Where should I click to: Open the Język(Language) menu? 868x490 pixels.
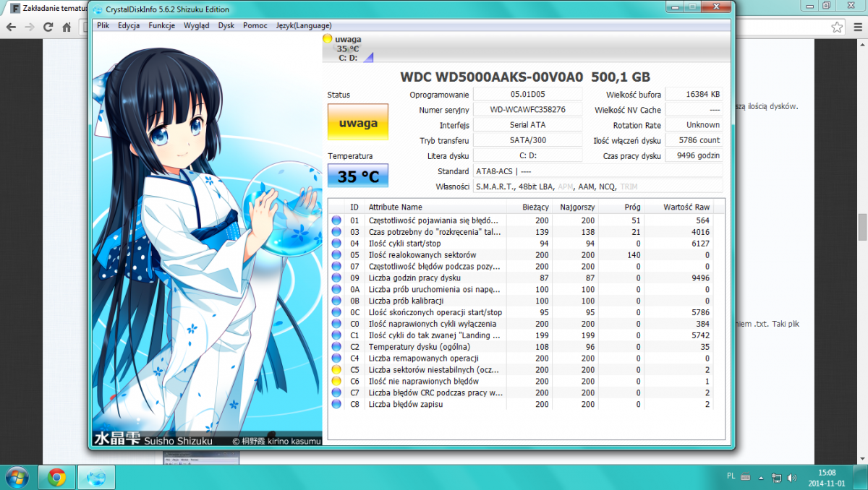point(304,25)
